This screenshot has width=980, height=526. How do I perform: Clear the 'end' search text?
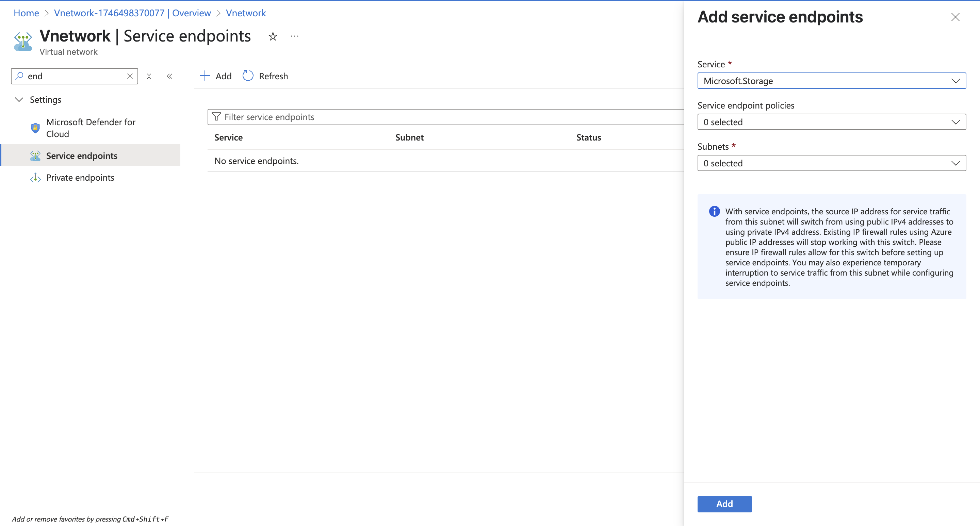(130, 76)
